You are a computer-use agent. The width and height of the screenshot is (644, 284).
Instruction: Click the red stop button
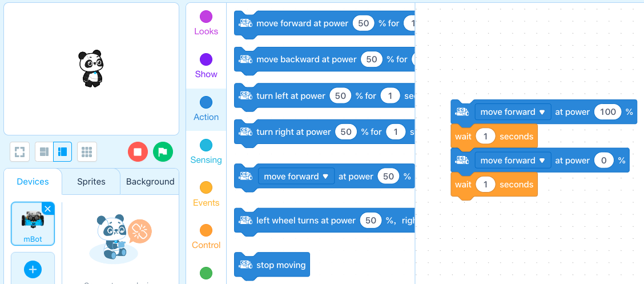point(138,152)
